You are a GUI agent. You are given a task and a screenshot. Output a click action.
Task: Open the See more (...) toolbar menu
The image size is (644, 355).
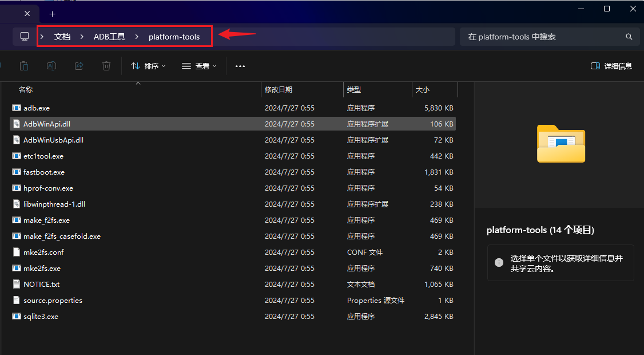[240, 66]
